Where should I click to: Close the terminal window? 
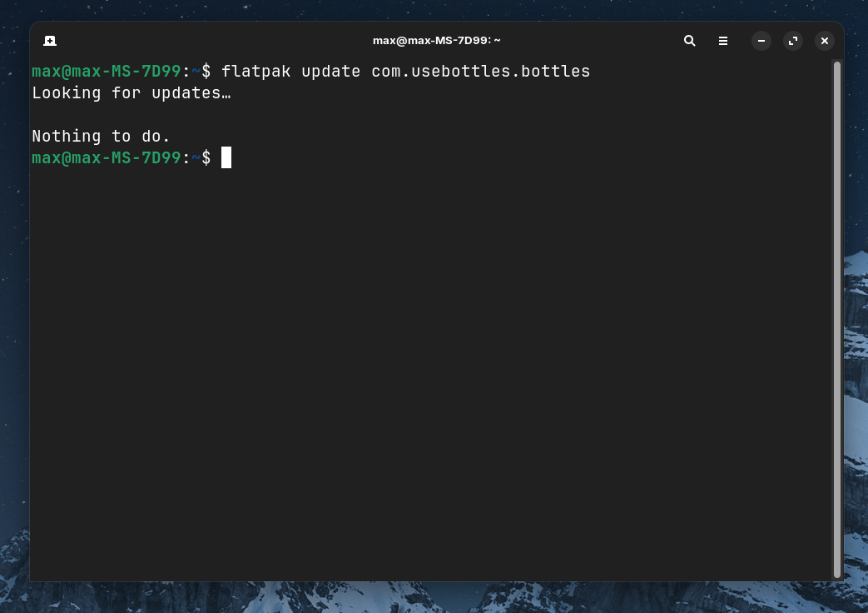click(x=824, y=41)
